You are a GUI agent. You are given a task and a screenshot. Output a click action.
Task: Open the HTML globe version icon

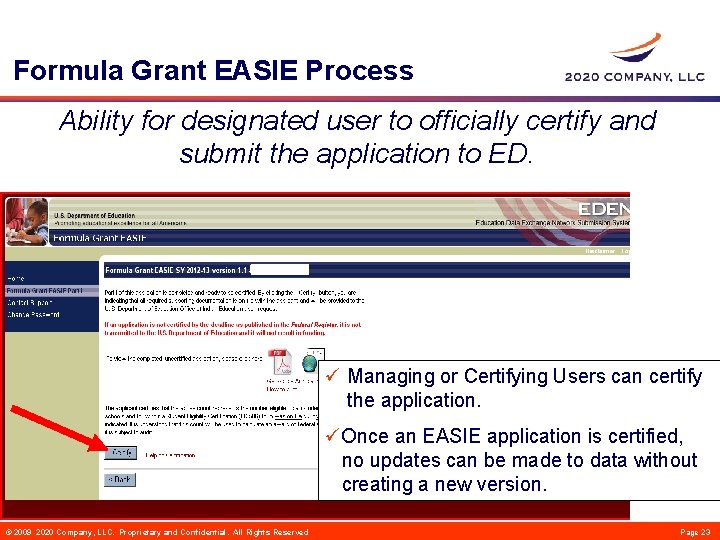(309, 363)
